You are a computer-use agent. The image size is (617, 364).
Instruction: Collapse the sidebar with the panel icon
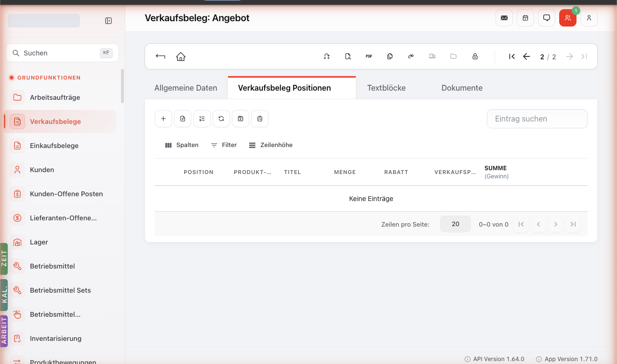pyautogui.click(x=108, y=21)
